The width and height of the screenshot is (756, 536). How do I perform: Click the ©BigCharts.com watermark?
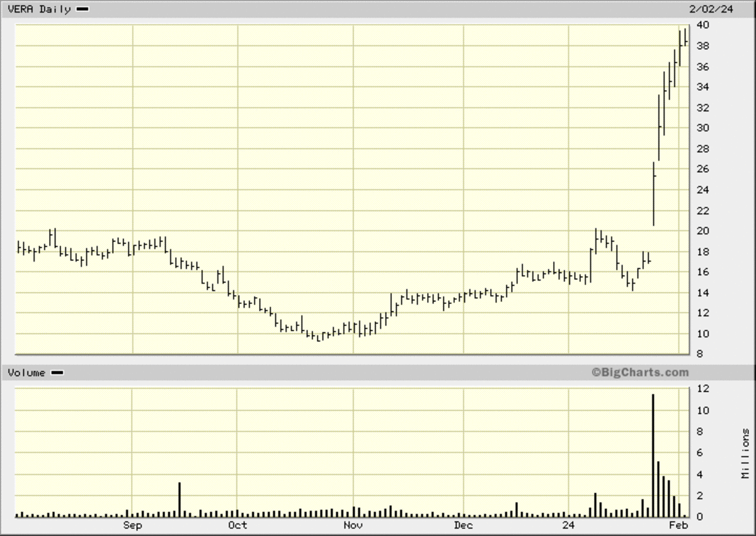point(639,373)
